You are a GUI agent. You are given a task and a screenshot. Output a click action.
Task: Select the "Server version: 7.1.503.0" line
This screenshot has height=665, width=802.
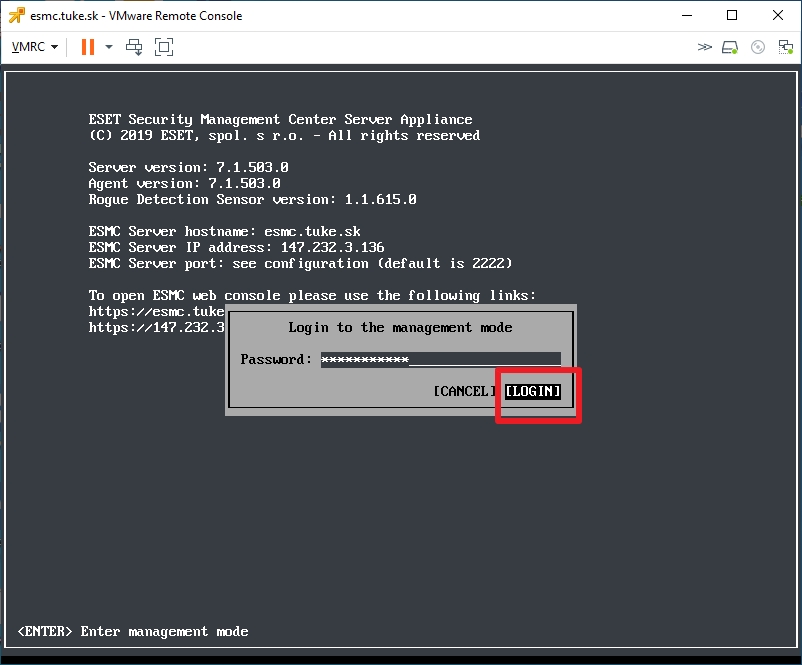(x=188, y=167)
